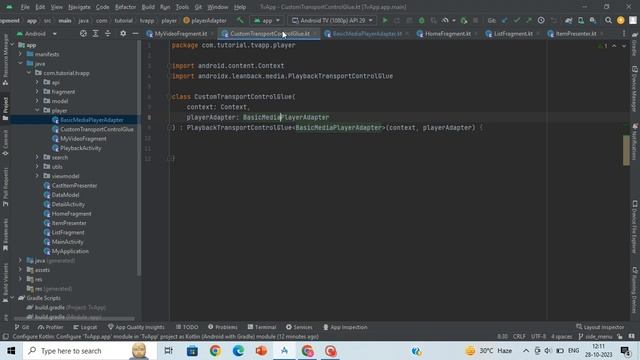The image size is (640, 360).
Task: Click the CRLF line separator widget
Action: point(519,336)
